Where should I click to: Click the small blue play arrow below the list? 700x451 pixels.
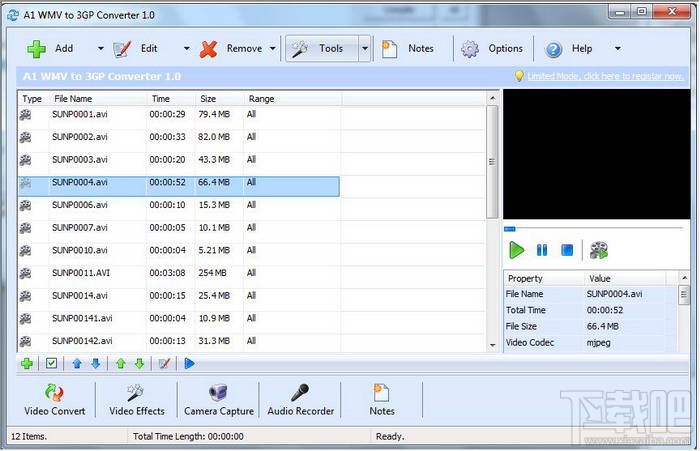189,364
